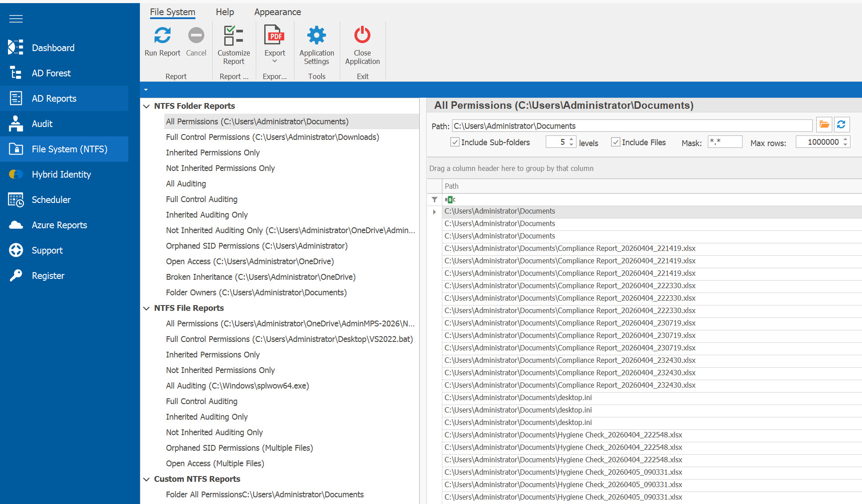Click the Dashboard sidebar icon
Screen dimensions: 862x504
tap(16, 48)
